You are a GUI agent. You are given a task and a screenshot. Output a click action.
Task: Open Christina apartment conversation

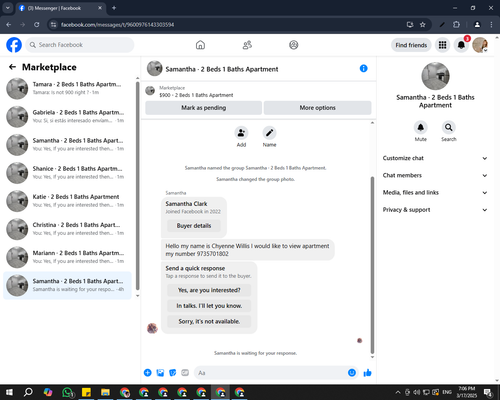[x=67, y=229]
